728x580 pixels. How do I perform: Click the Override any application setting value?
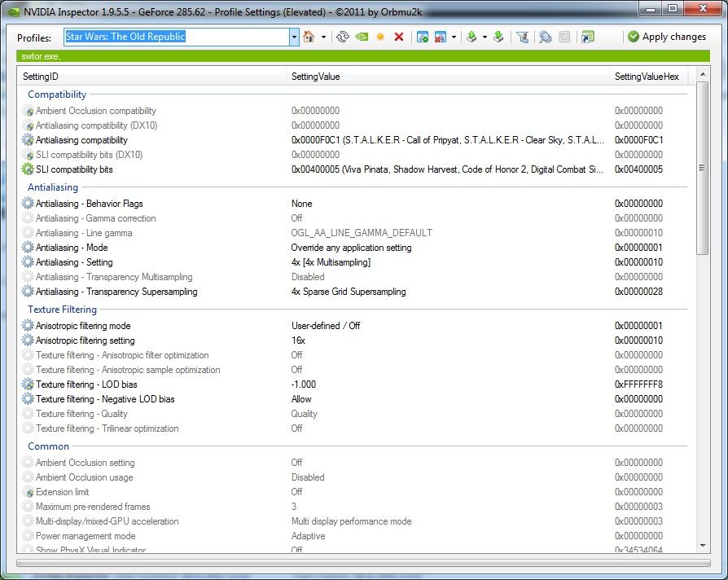(x=352, y=248)
